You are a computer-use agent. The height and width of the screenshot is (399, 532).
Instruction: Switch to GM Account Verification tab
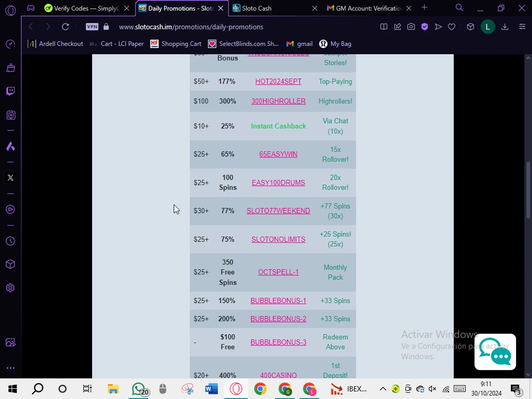pyautogui.click(x=369, y=8)
